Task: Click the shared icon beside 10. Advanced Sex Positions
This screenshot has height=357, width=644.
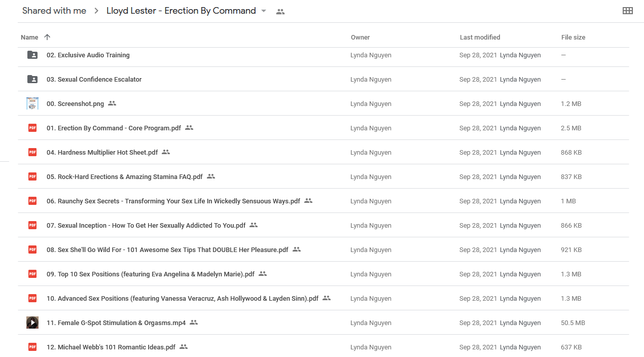Action: click(327, 298)
